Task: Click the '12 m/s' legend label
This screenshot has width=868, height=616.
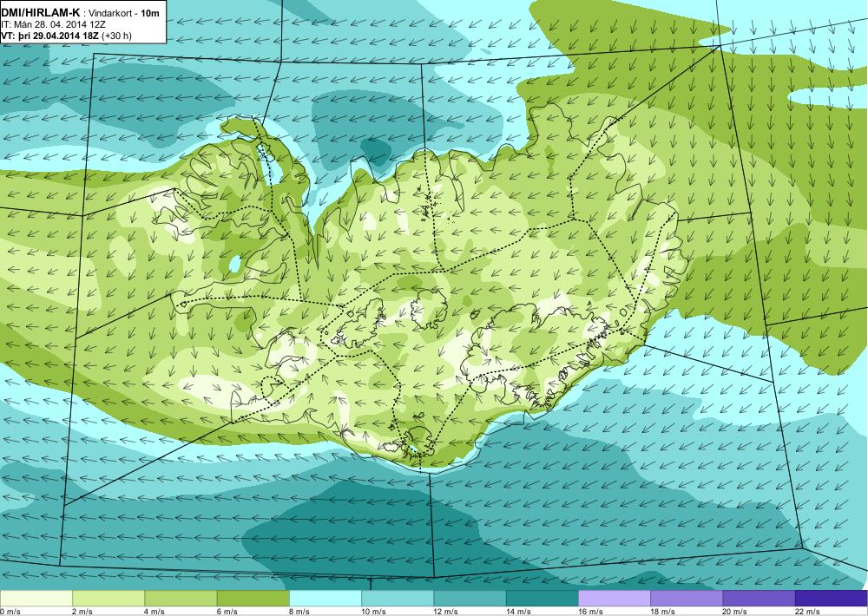Action: [445, 612]
